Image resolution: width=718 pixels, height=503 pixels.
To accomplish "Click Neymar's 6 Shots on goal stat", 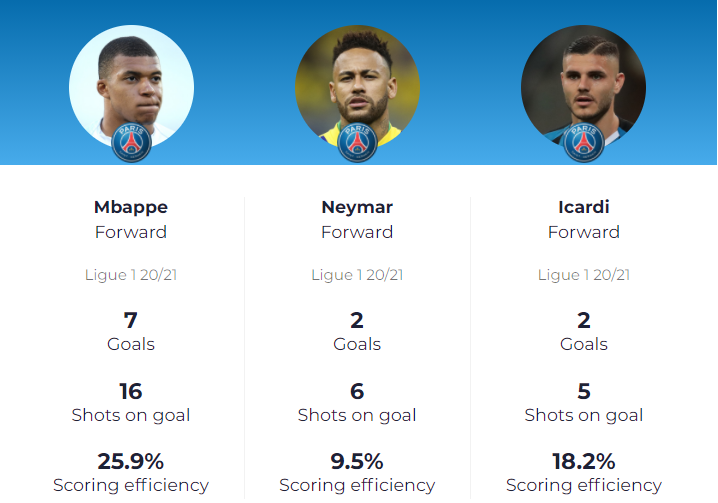I will pyautogui.click(x=357, y=403).
